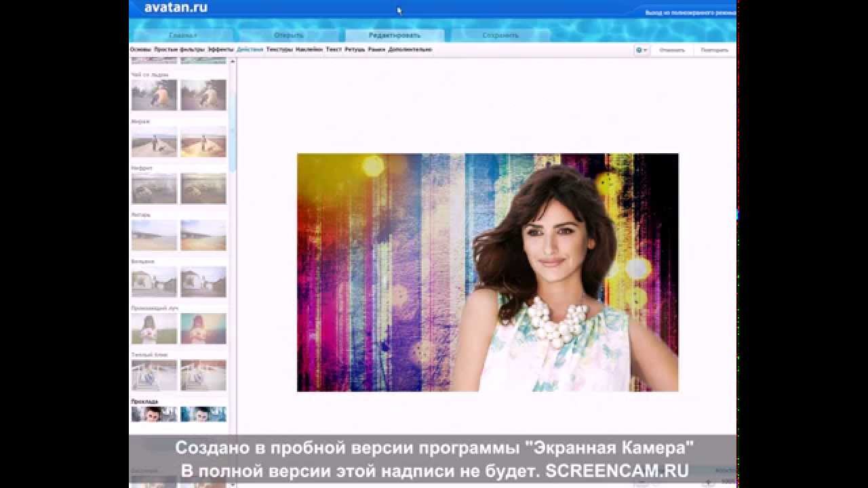Open the Ретушь section

point(355,49)
